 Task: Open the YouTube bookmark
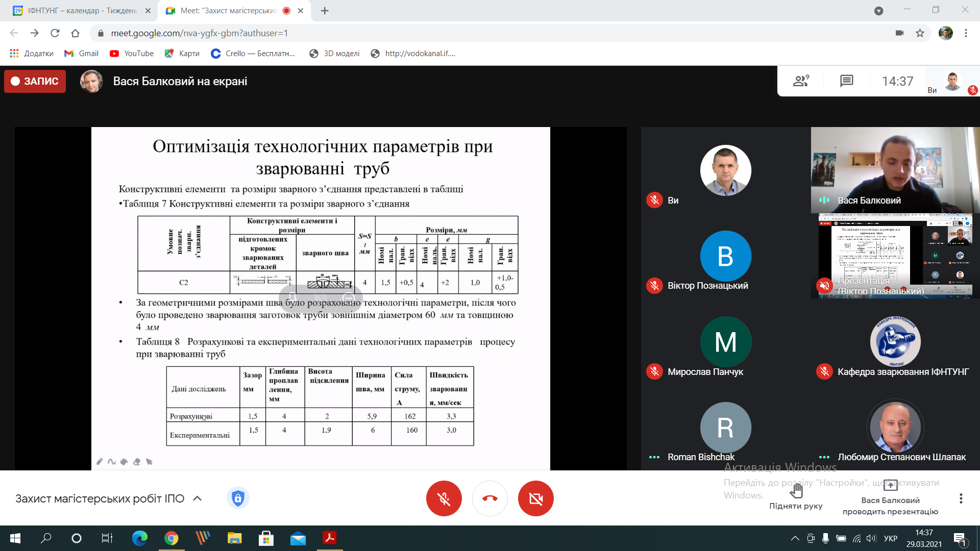(x=132, y=54)
